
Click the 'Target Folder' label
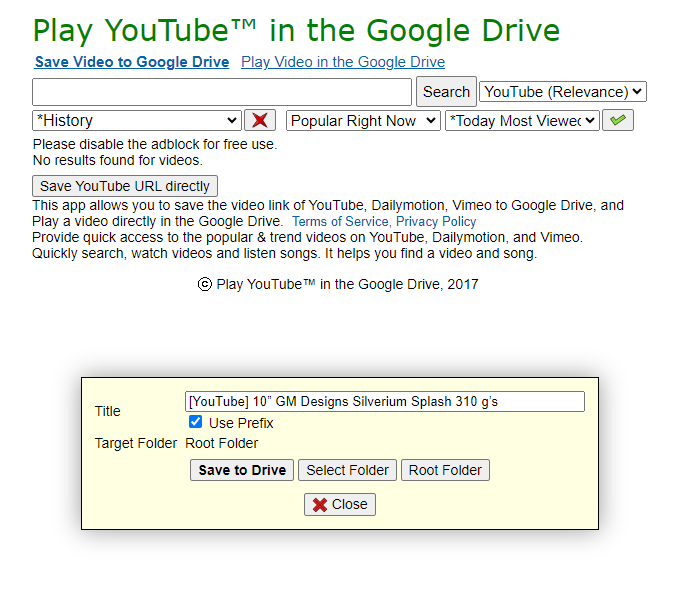tap(136, 443)
